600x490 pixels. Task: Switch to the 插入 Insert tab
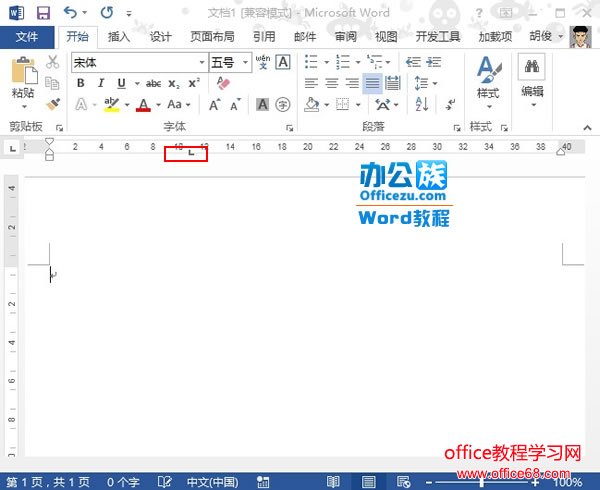[x=119, y=37]
